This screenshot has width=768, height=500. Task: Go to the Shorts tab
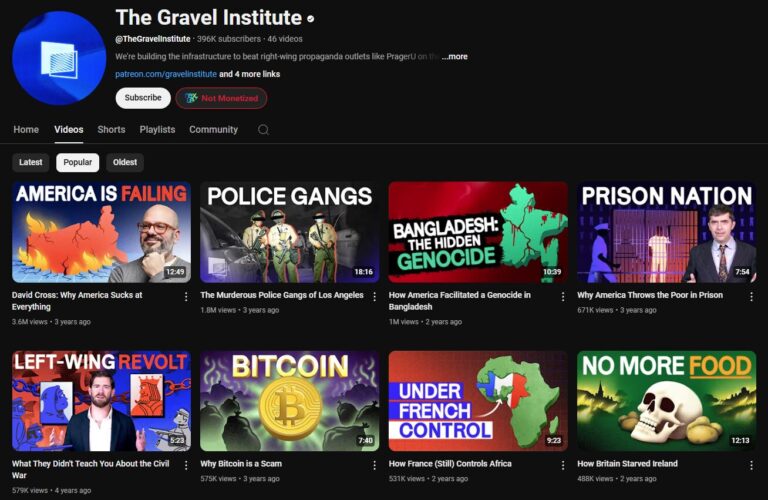[111, 130]
